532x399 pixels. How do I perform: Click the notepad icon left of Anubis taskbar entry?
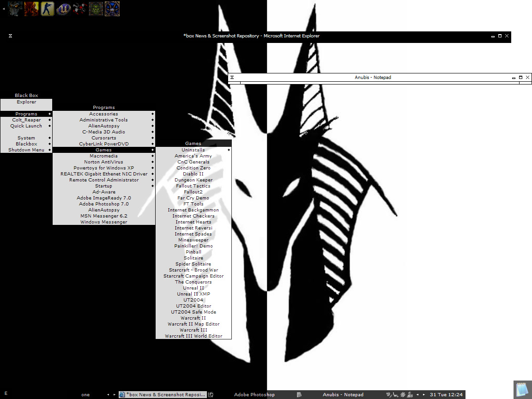(x=299, y=394)
